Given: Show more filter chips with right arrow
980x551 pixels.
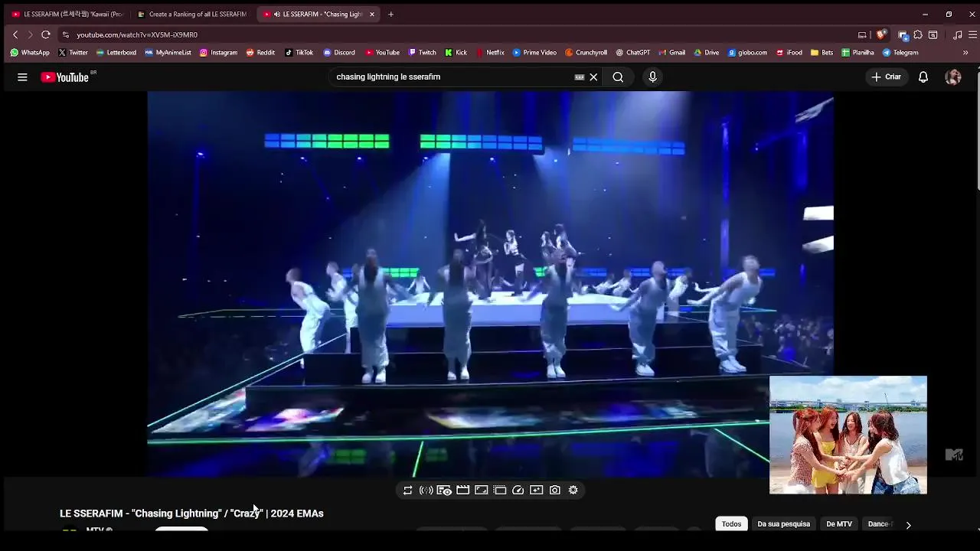Looking at the screenshot, I should [x=908, y=525].
